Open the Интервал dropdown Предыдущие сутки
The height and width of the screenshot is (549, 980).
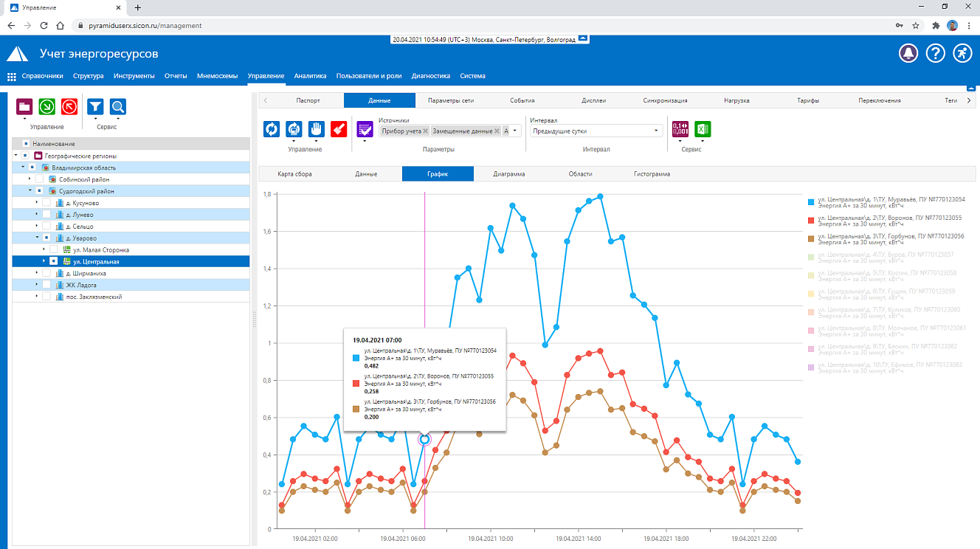tap(596, 131)
